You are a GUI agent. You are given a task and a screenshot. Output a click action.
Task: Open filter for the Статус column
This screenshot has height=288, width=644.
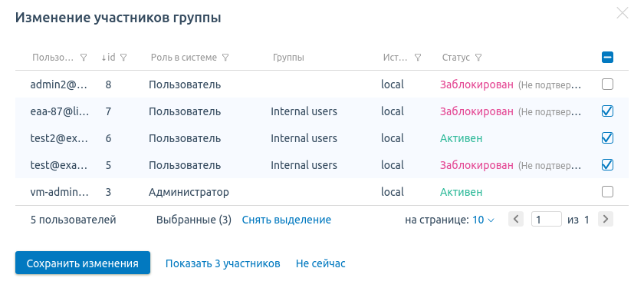[x=478, y=58]
